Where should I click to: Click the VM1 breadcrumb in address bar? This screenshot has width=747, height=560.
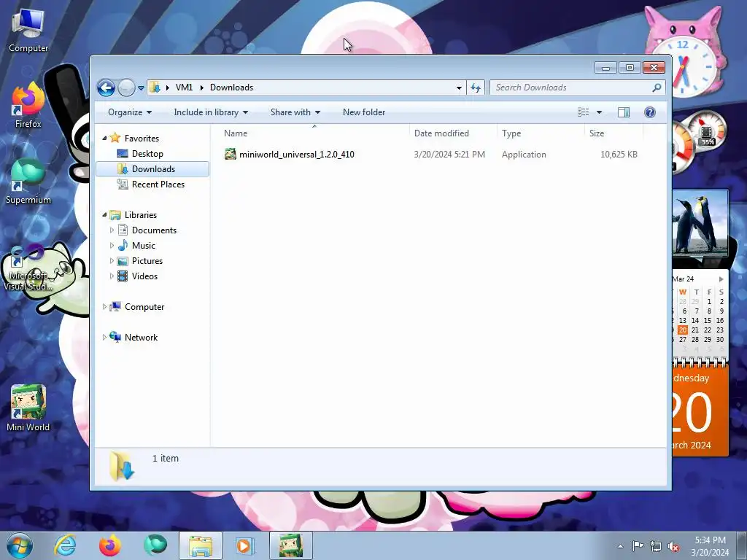[x=184, y=87]
